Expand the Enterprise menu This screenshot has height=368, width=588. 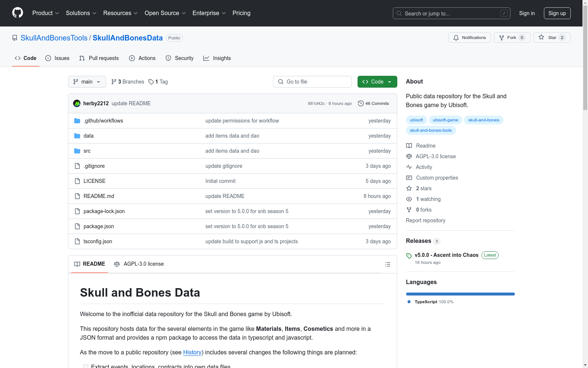(209, 13)
